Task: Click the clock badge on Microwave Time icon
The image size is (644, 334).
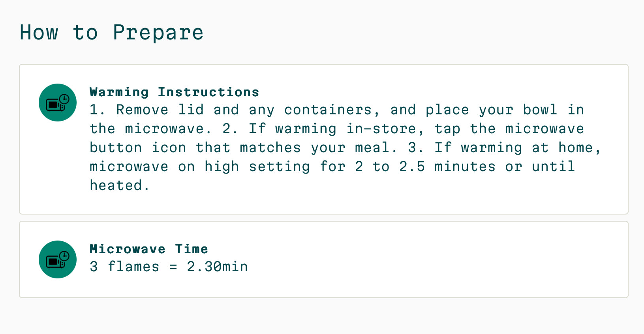Action: (x=64, y=256)
